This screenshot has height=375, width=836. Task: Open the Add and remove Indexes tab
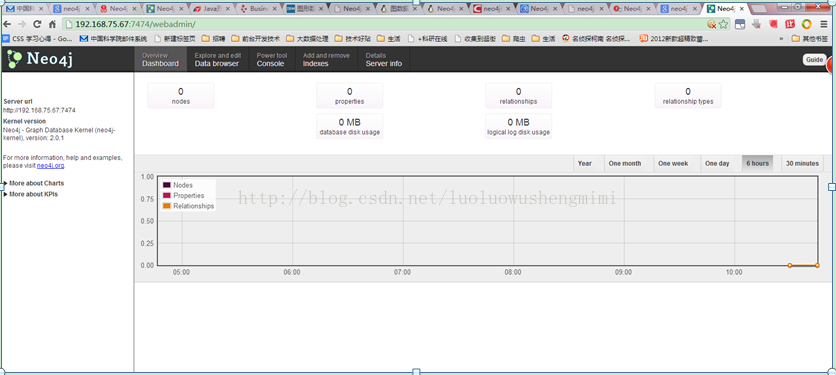pos(326,59)
